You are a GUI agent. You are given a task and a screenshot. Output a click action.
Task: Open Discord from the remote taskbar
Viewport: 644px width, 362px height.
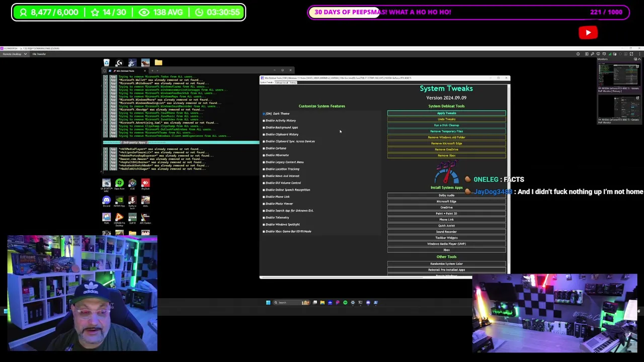[368, 303]
